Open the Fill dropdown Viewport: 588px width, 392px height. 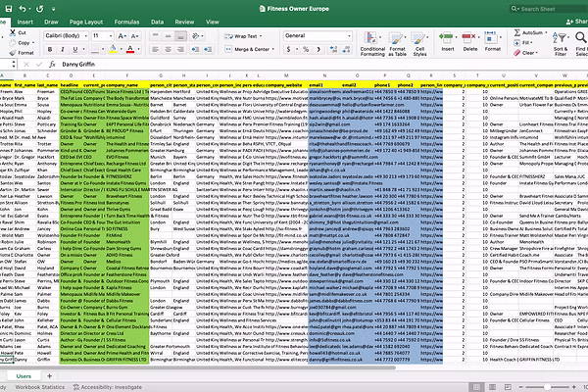523,43
